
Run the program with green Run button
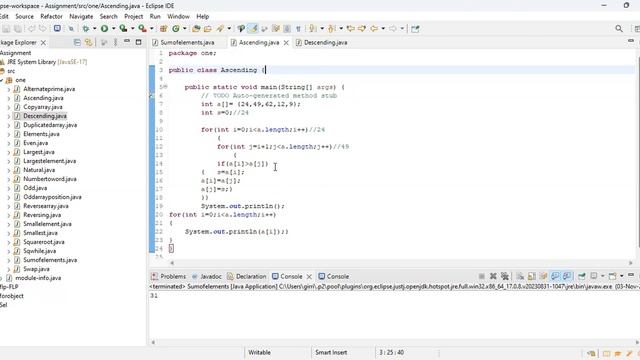(104, 29)
